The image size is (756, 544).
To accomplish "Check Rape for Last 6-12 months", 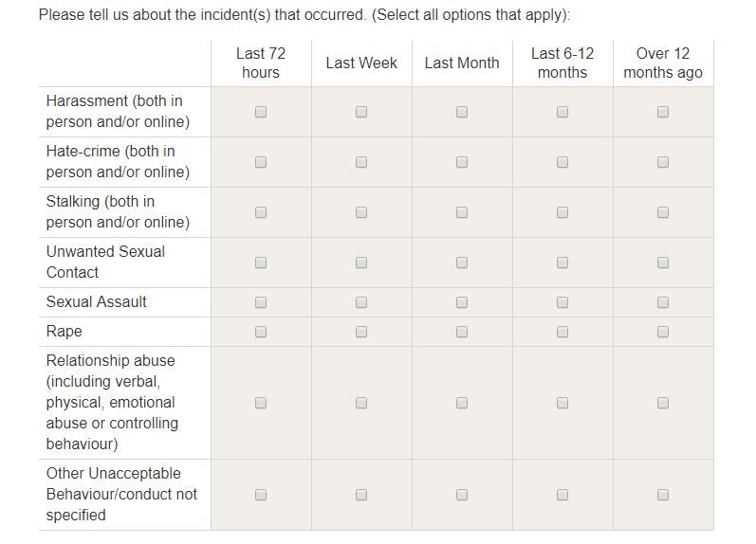I will (x=562, y=332).
